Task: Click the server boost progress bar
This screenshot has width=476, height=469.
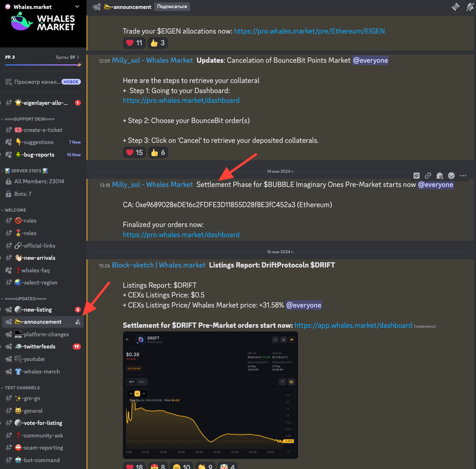Action: (43, 65)
